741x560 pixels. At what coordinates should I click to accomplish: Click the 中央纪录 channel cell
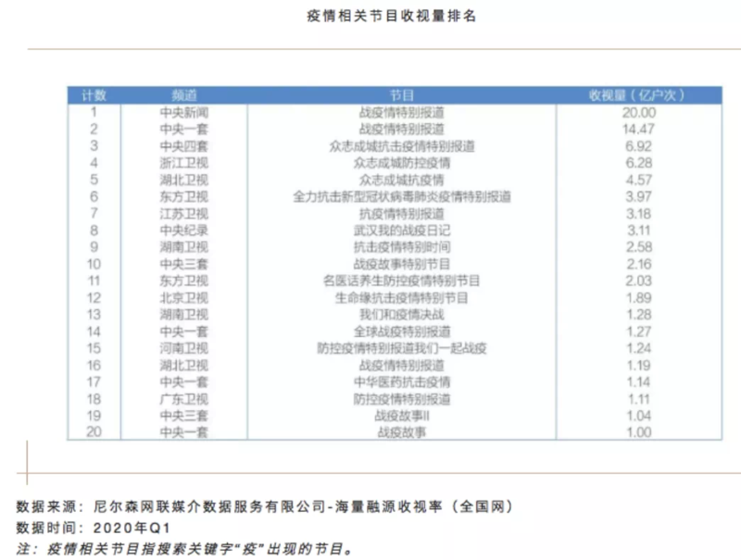click(183, 230)
